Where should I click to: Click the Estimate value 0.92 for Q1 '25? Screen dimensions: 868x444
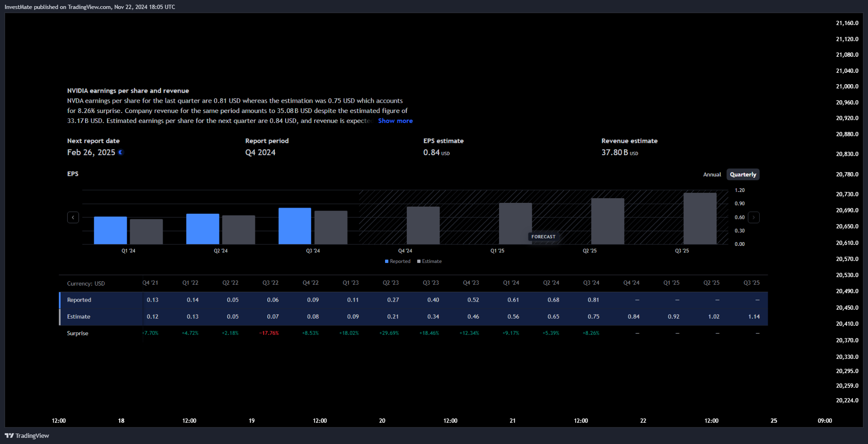coord(674,317)
